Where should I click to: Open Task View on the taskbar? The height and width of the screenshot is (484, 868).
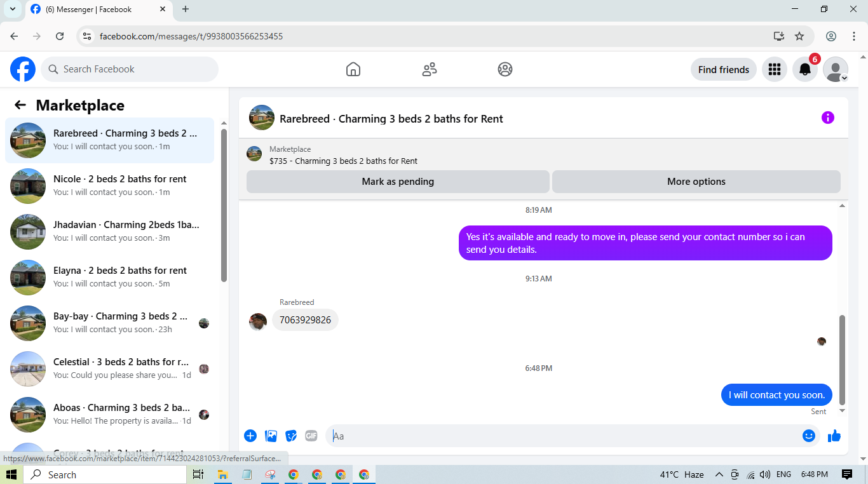tap(198, 474)
